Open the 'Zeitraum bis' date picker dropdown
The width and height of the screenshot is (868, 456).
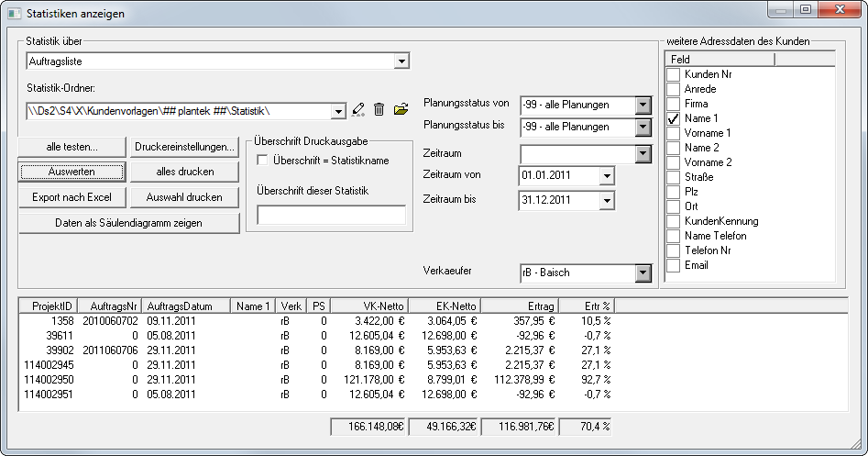tap(606, 200)
